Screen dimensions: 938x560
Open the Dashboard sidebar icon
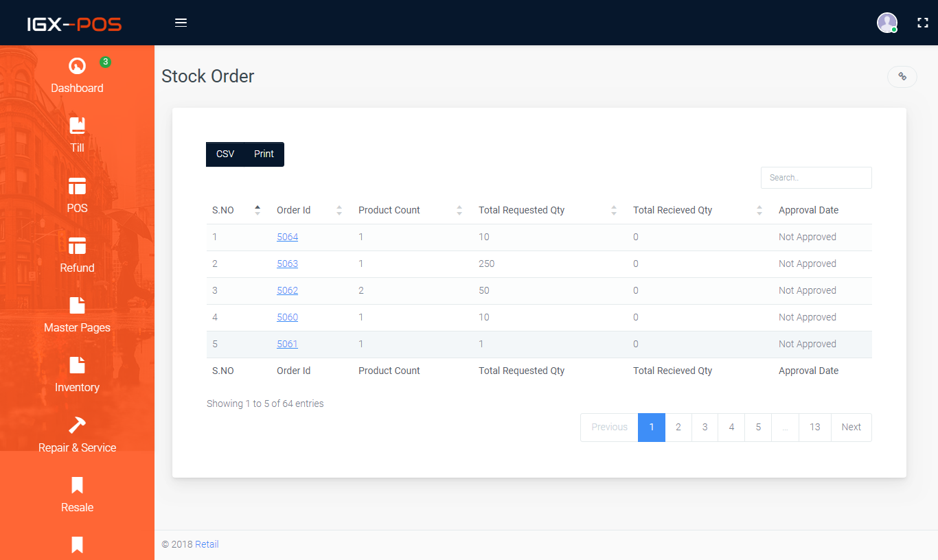click(77, 67)
